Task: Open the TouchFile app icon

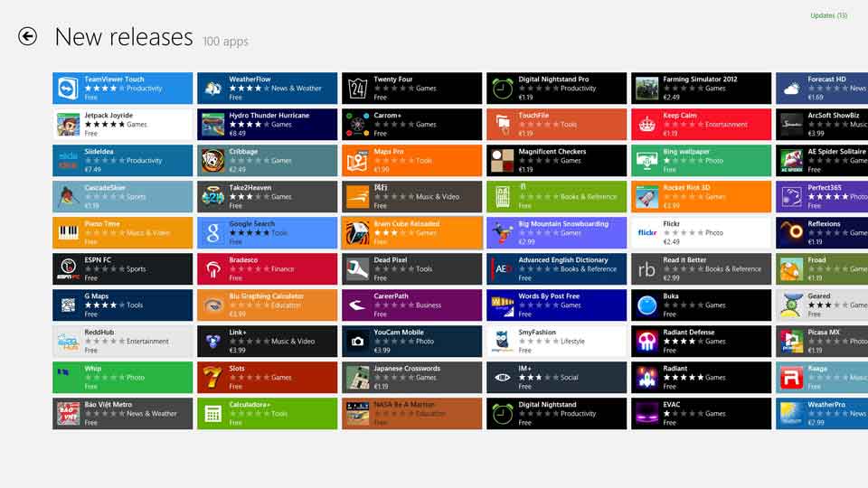Action: 503,125
